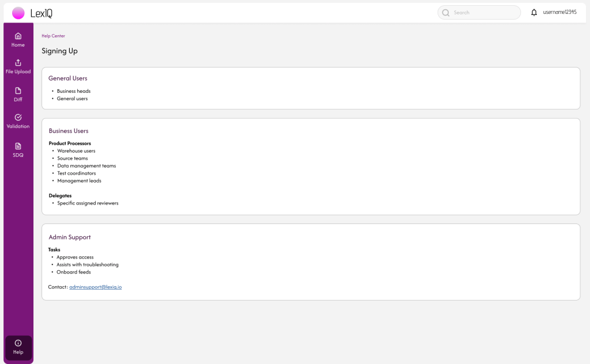This screenshot has height=364, width=590.
Task: Select the Admin Support card heading
Action: click(70, 237)
